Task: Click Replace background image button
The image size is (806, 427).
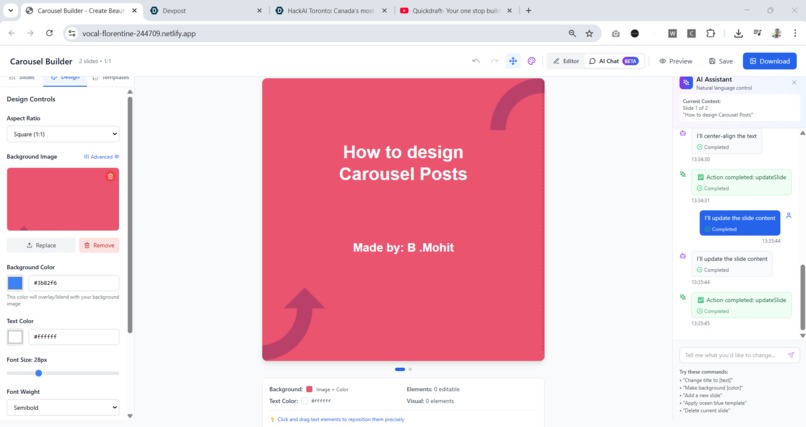Action: tap(41, 245)
